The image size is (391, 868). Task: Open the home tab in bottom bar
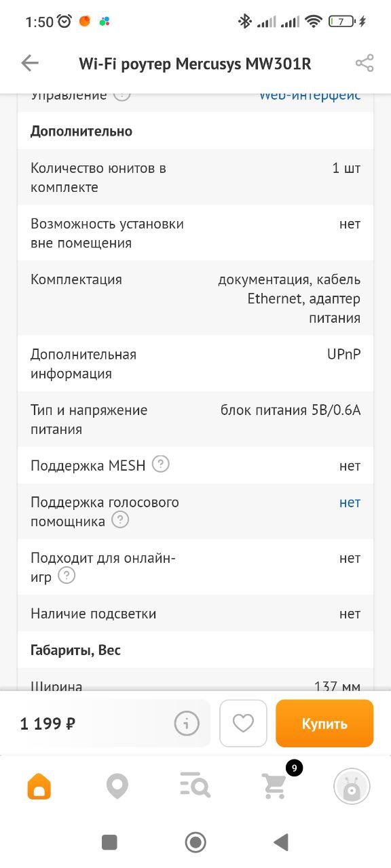point(39,787)
